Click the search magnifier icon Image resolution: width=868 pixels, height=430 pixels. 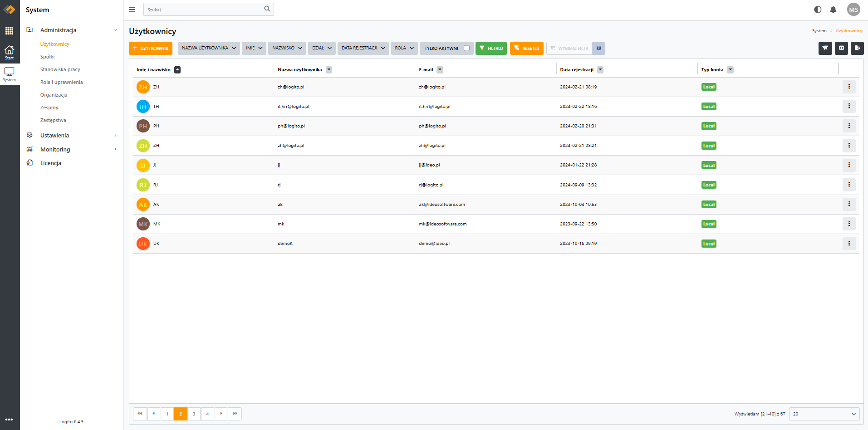click(267, 9)
